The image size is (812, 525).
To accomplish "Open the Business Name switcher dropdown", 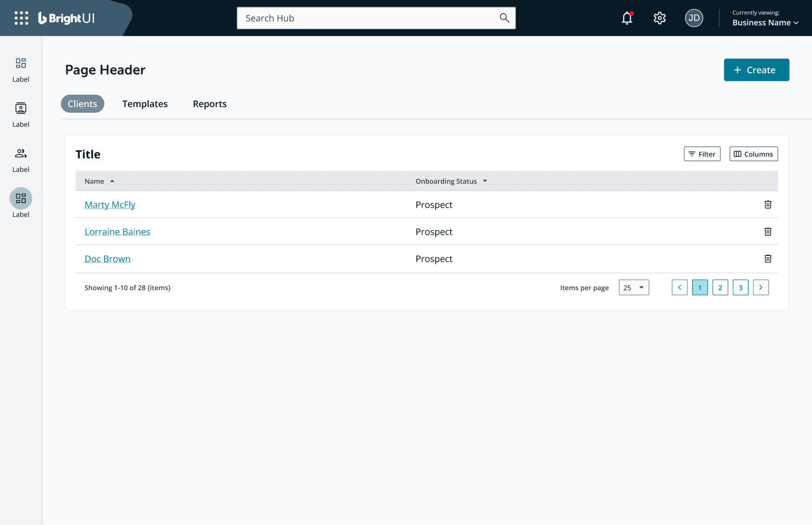I will tap(765, 23).
